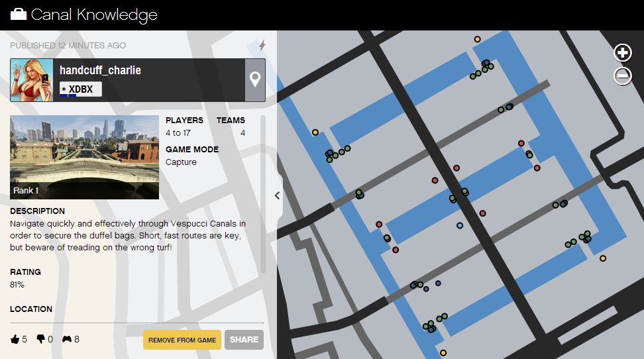Image resolution: width=644 pixels, height=359 pixels.
Task: Collapse the job details side panel
Action: [x=277, y=195]
